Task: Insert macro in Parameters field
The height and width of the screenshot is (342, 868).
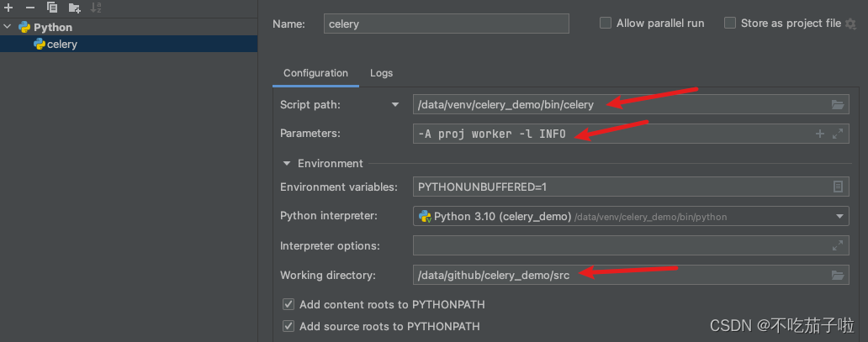Action: [820, 134]
